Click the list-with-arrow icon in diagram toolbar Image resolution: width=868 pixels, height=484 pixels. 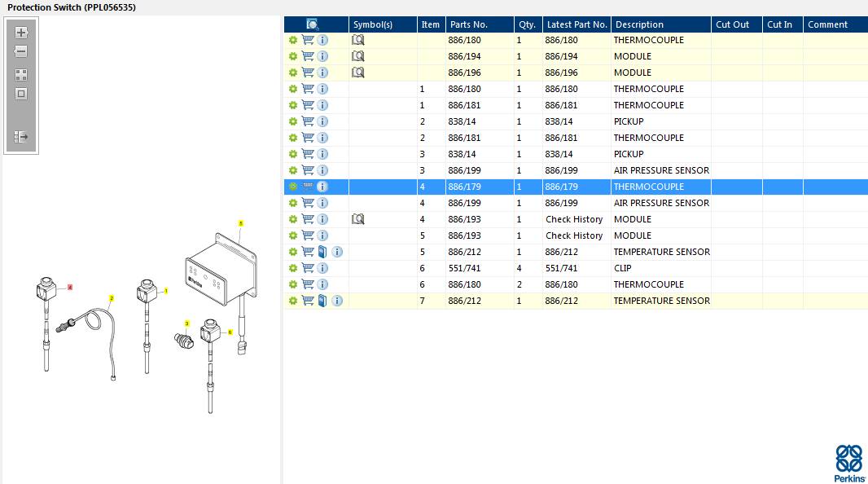point(21,137)
